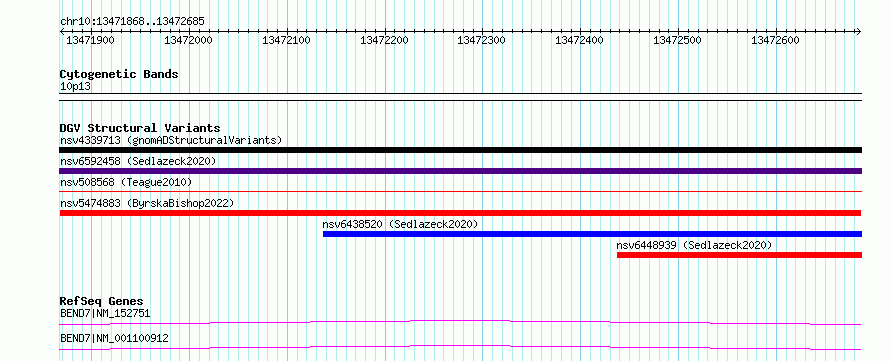This screenshot has width=890, height=361.
Task: Click ruler position 13472500
Action: click(678, 40)
